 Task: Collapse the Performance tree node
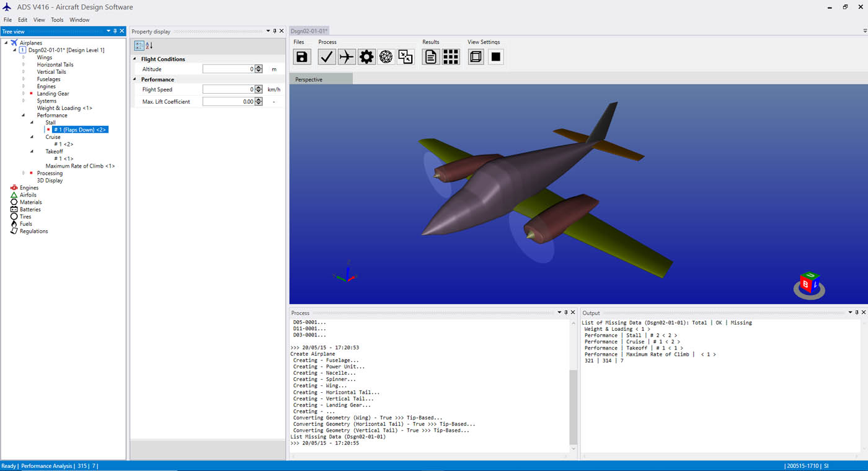[x=24, y=115]
